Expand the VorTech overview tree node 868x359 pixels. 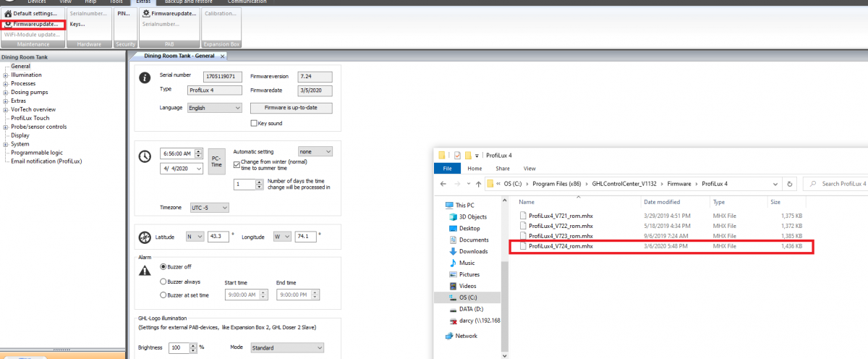6,109
